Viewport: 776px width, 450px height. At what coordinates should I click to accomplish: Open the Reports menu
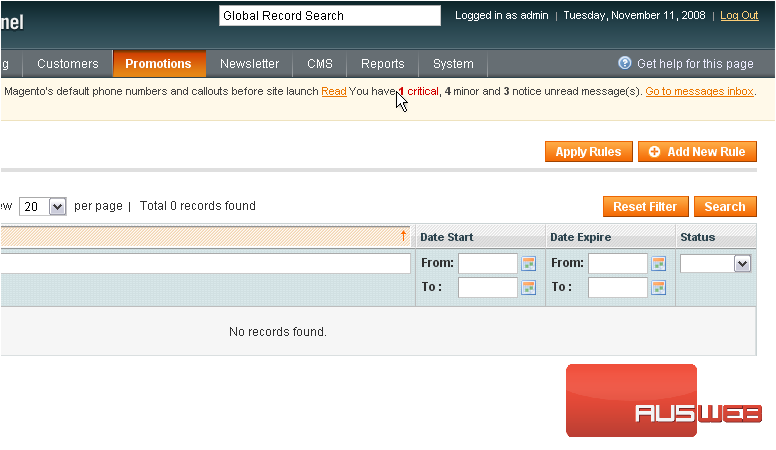click(382, 64)
